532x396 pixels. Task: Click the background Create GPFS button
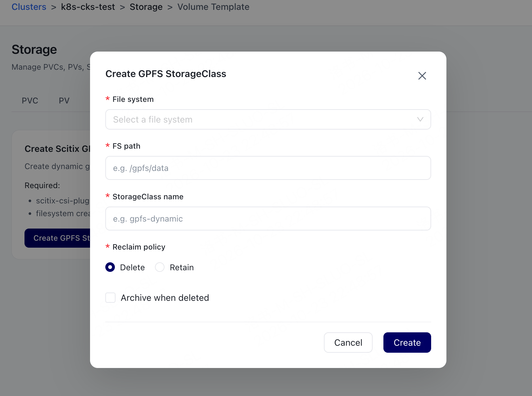click(x=58, y=238)
